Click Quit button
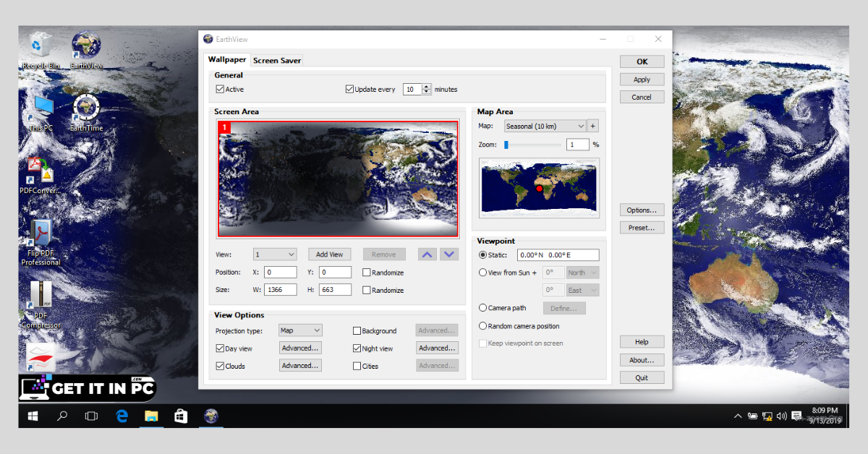This screenshot has width=868, height=454. coord(642,377)
